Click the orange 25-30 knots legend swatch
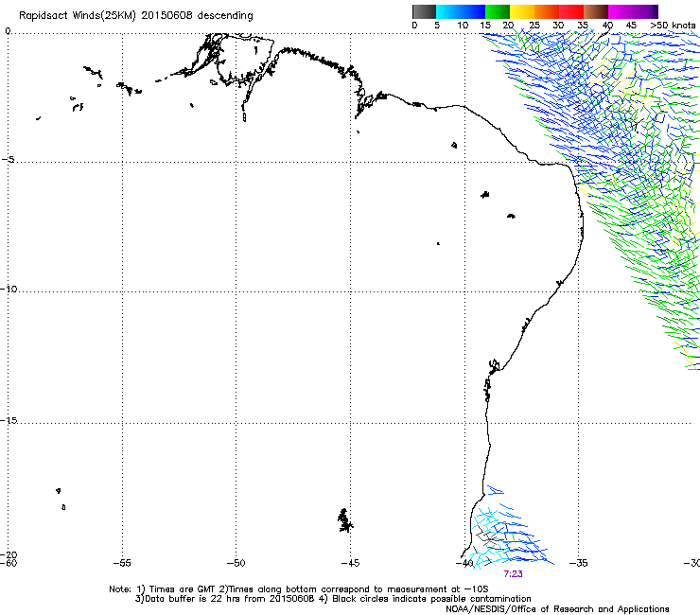This screenshot has width=700, height=615. [x=547, y=11]
